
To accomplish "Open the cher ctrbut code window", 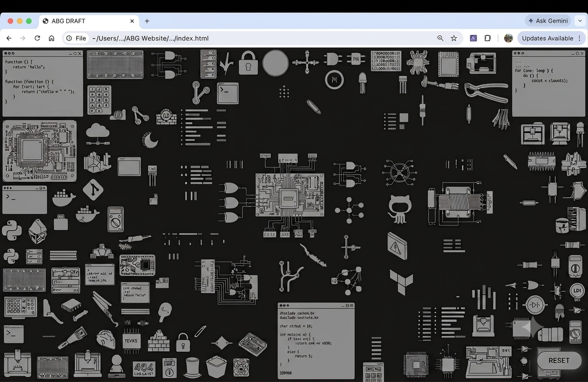I will (x=316, y=340).
